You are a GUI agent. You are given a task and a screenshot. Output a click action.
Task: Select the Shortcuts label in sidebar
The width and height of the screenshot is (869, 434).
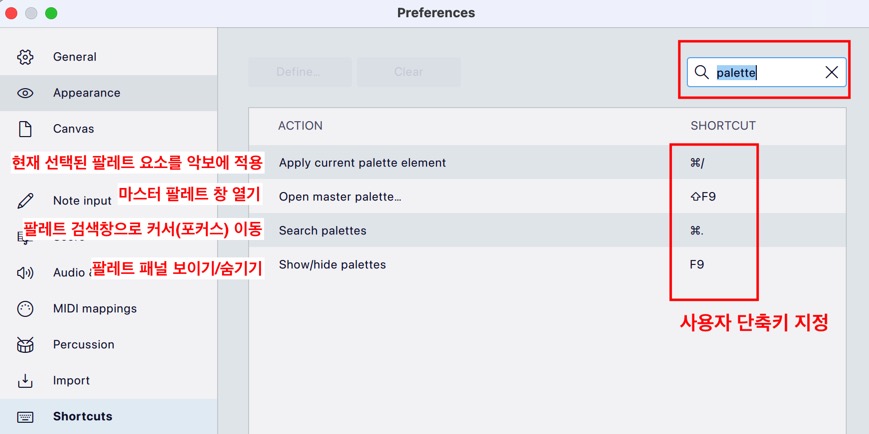click(82, 416)
